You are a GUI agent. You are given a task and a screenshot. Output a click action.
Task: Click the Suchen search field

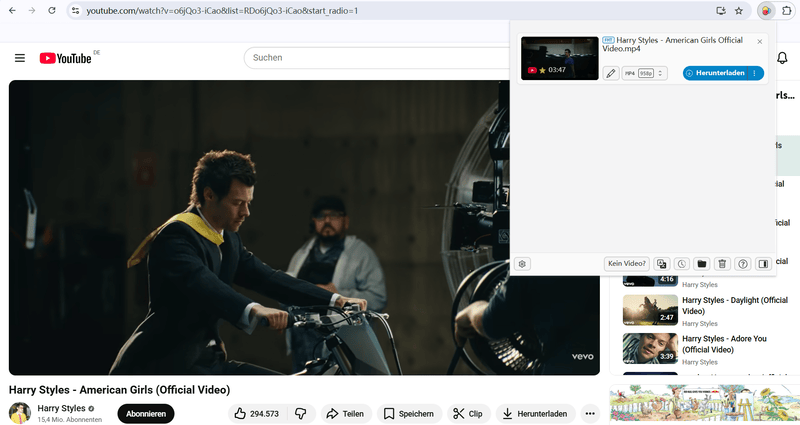coord(377,58)
